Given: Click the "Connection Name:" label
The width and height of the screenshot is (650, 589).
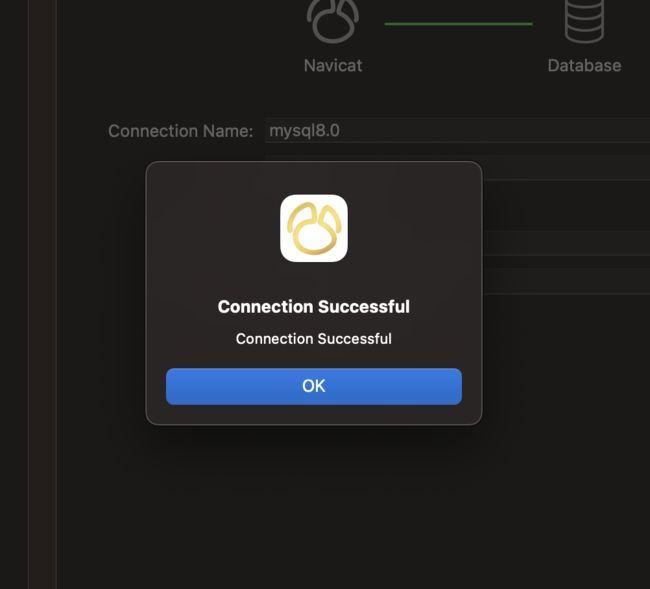Looking at the screenshot, I should tap(180, 131).
